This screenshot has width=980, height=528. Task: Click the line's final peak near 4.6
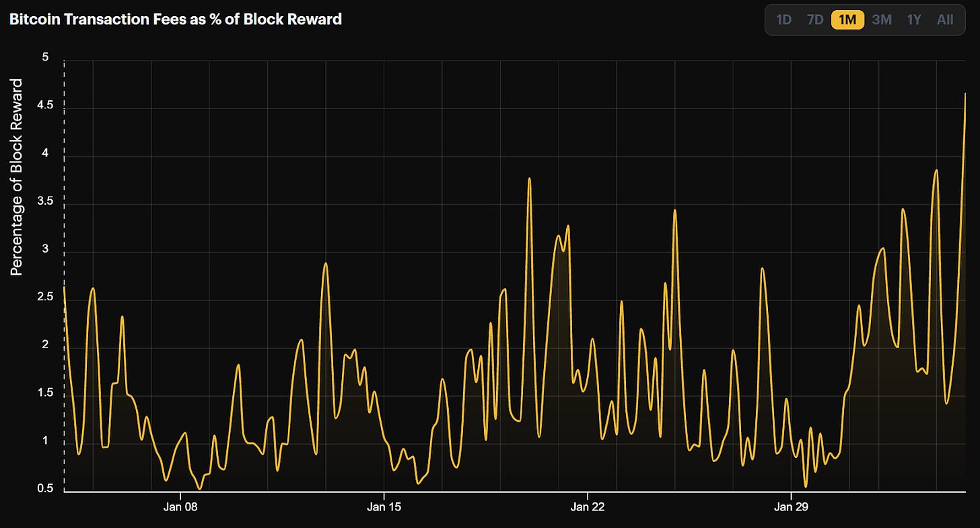[x=965, y=95]
